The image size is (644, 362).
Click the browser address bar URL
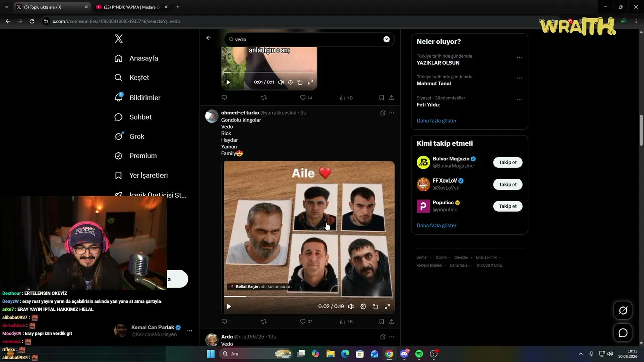pos(116,21)
